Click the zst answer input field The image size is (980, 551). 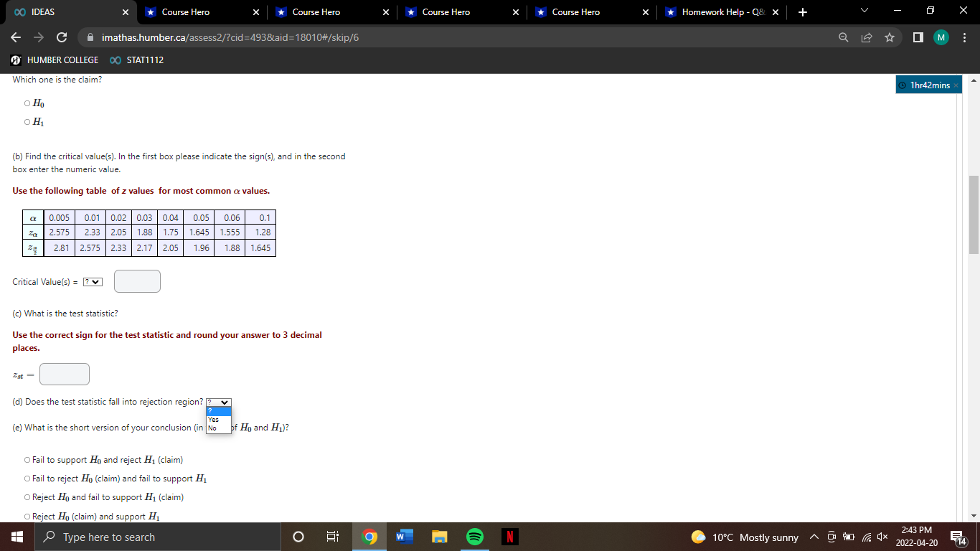tap(64, 374)
